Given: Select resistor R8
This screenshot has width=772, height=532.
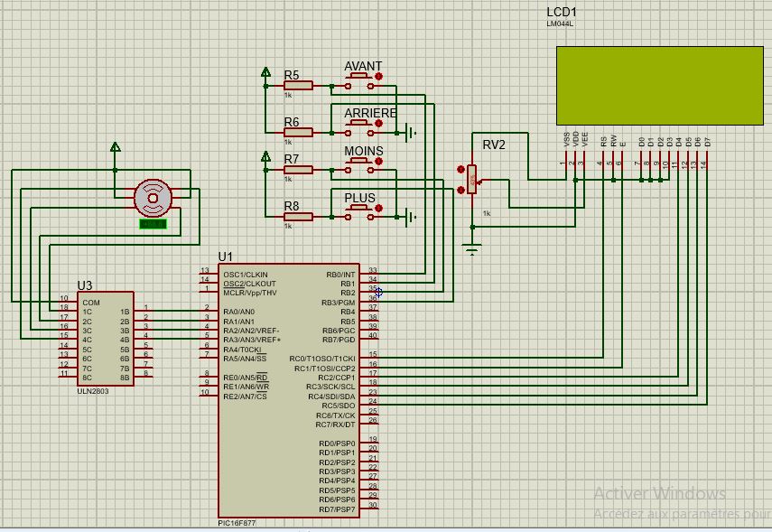Looking at the screenshot, I should pos(298,217).
